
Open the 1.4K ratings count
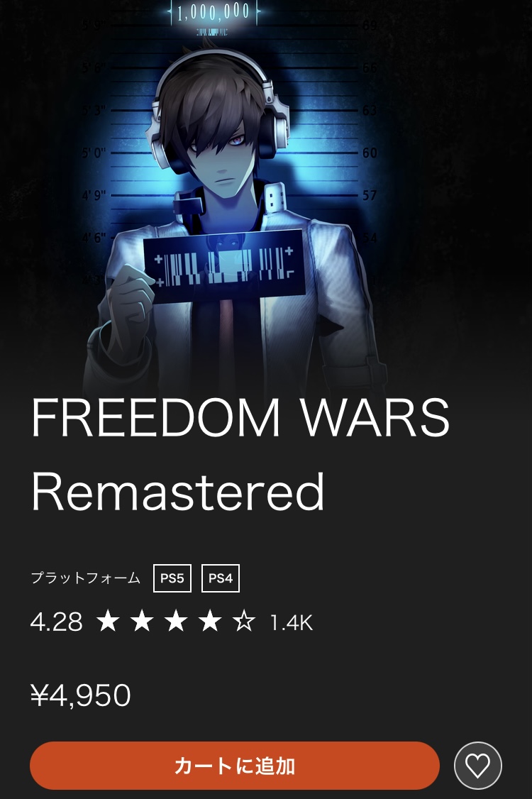point(291,623)
